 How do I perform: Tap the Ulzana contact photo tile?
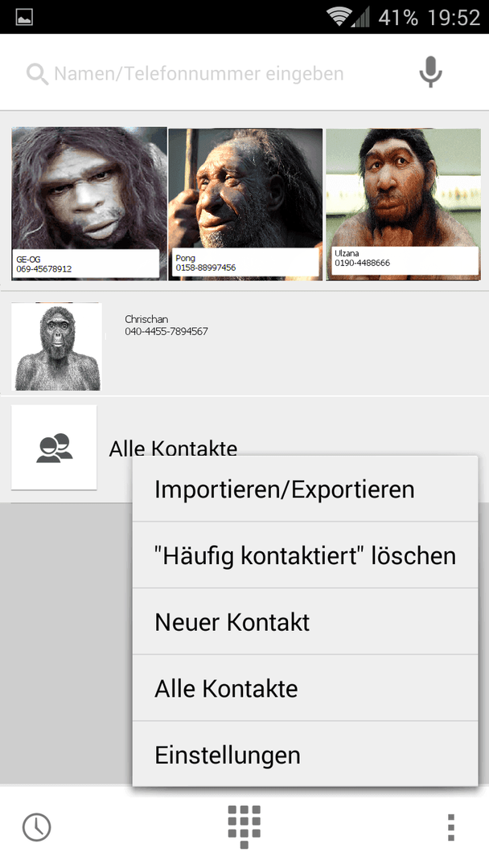[403, 204]
